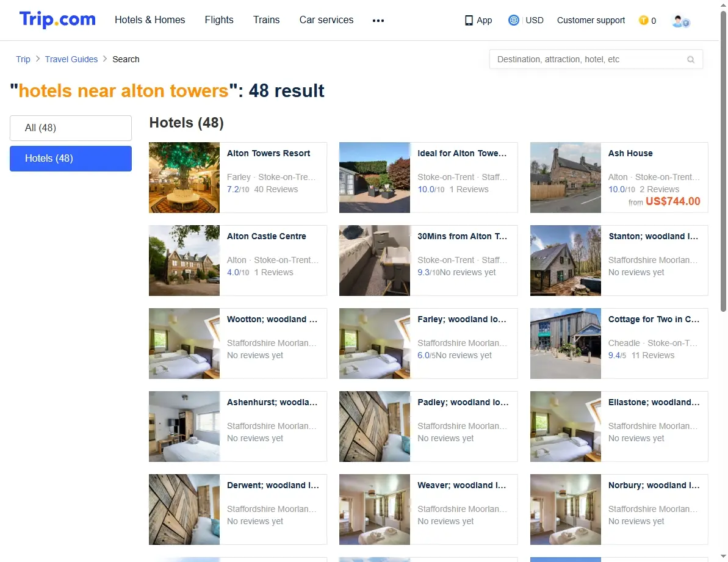The image size is (728, 562).
Task: Open 30Mins from Alton T... title
Action: (x=463, y=236)
